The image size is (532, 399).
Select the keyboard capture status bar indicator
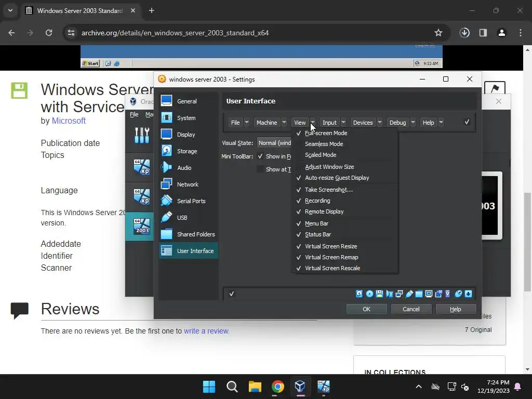point(468,294)
